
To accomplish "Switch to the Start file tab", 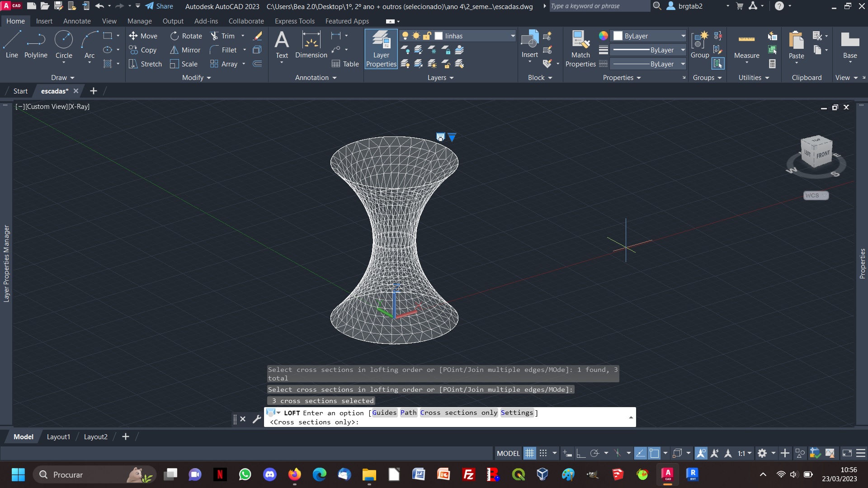I will [20, 91].
